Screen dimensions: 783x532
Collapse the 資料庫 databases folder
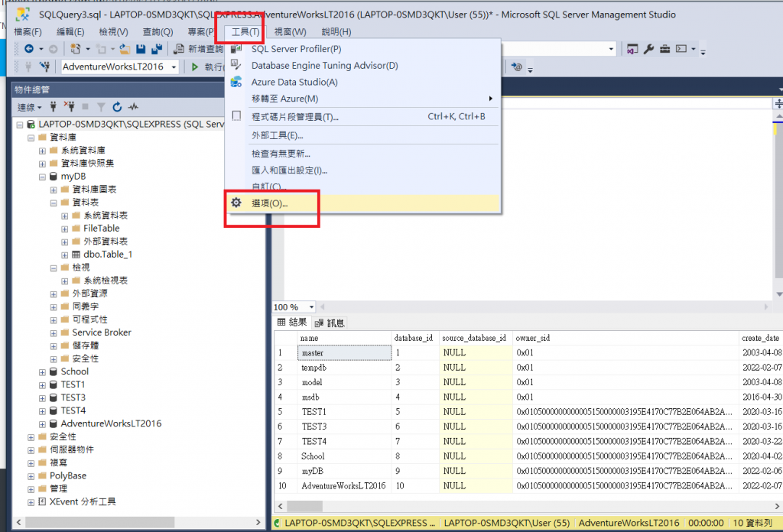click(31, 138)
